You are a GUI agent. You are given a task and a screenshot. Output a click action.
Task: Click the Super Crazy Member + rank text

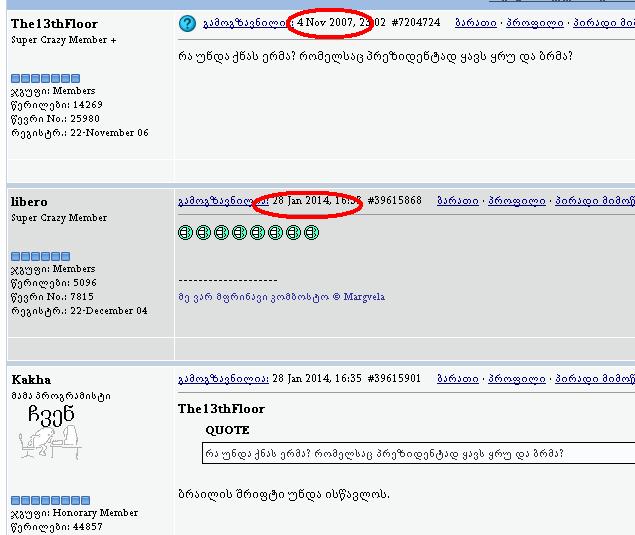point(64,40)
